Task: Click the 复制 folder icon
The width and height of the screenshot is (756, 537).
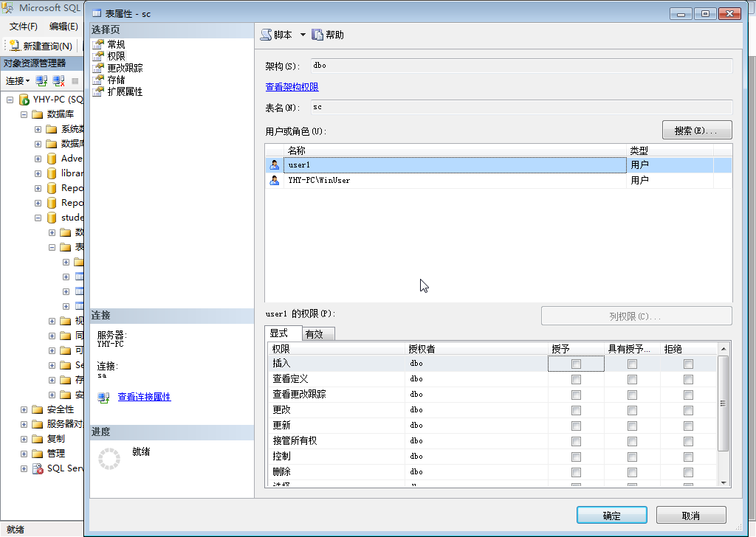Action: click(37, 439)
